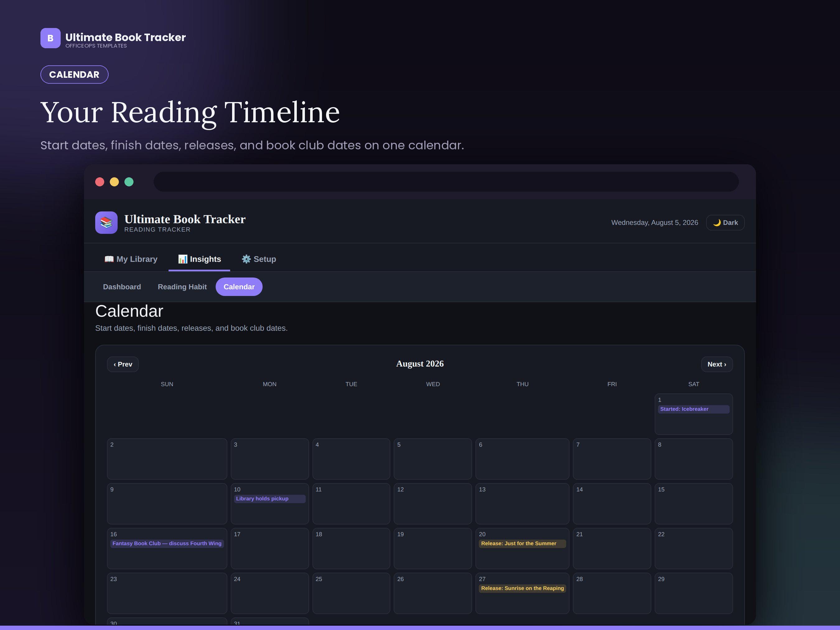
Task: Click the SUN column header
Action: (167, 384)
